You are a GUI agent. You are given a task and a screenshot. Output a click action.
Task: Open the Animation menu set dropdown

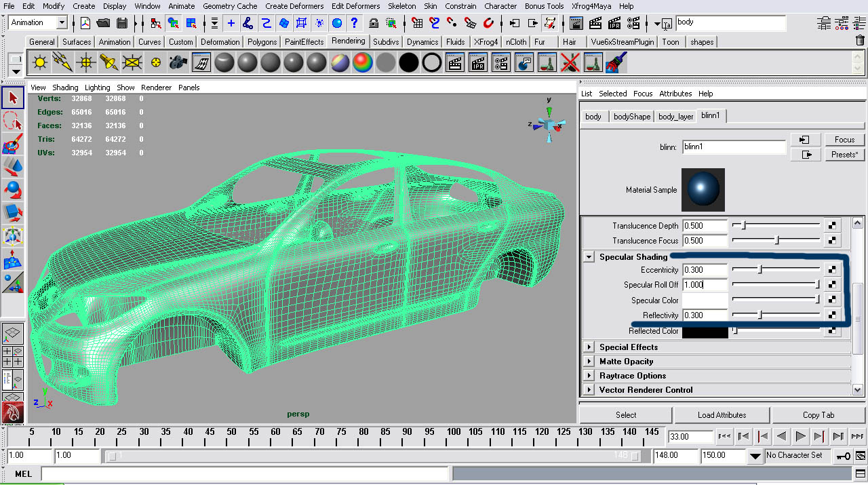[x=62, y=22]
